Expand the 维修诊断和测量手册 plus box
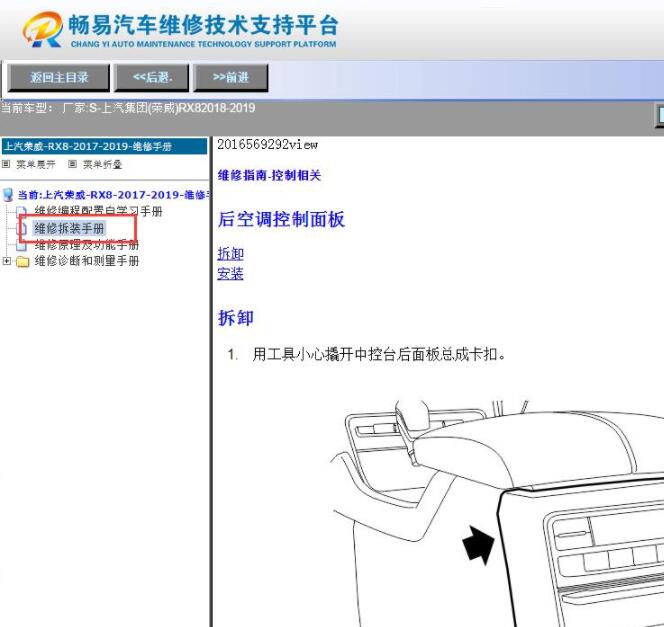664x627 pixels. pyautogui.click(x=6, y=261)
